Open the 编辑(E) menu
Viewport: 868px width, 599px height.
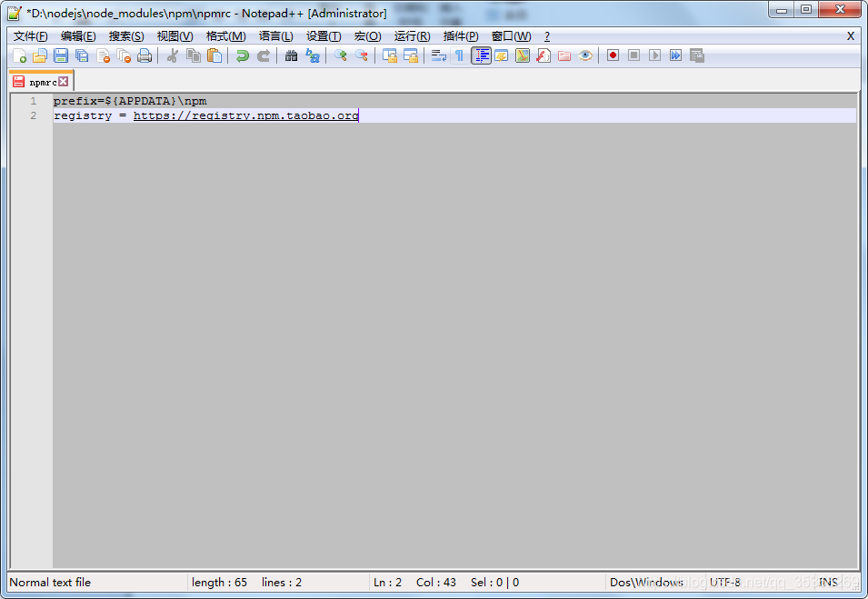pyautogui.click(x=78, y=36)
